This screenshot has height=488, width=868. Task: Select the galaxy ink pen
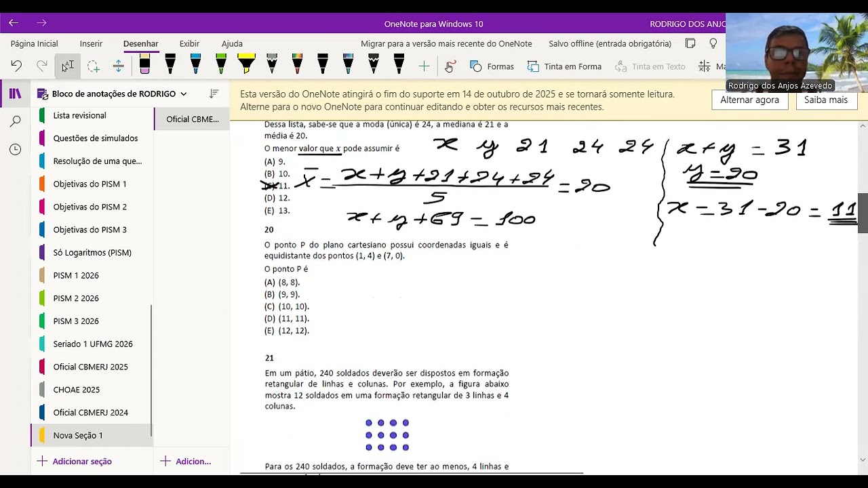click(x=348, y=65)
